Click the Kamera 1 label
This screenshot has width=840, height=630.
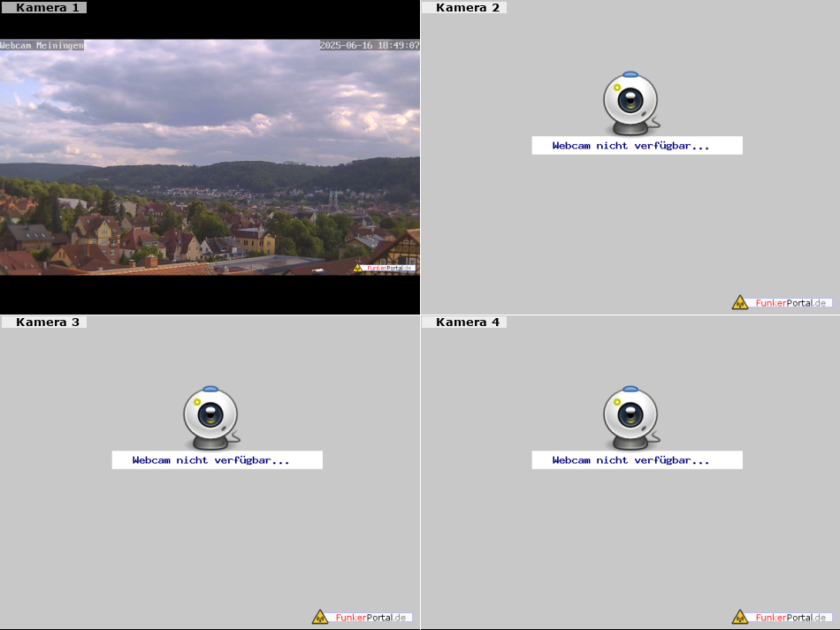pyautogui.click(x=44, y=7)
